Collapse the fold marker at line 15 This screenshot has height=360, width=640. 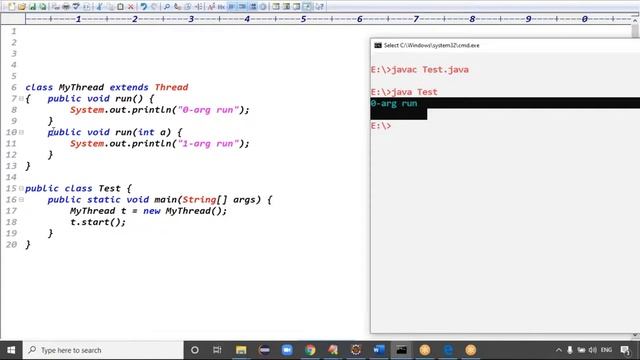[x=21, y=188]
